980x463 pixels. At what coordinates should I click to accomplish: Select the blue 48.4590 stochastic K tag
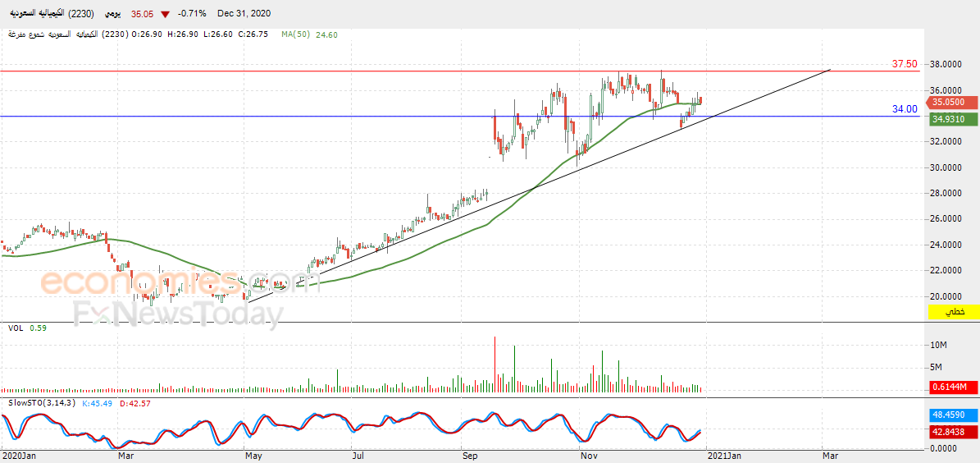951,415
